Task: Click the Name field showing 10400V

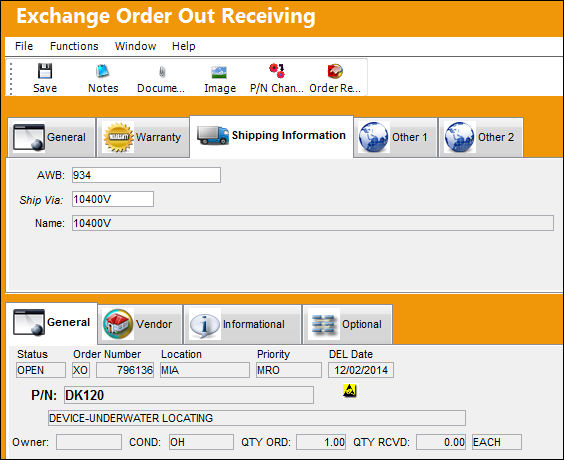Action: pos(313,223)
